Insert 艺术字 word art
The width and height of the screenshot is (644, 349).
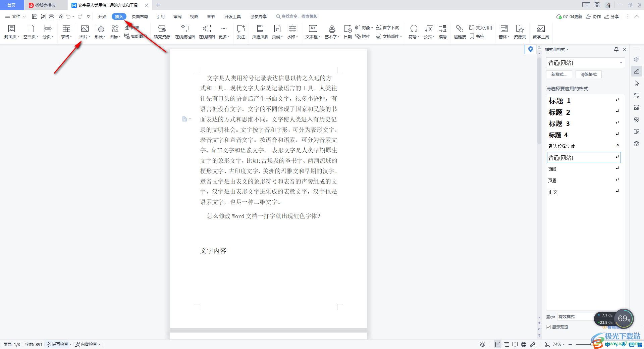coord(332,32)
